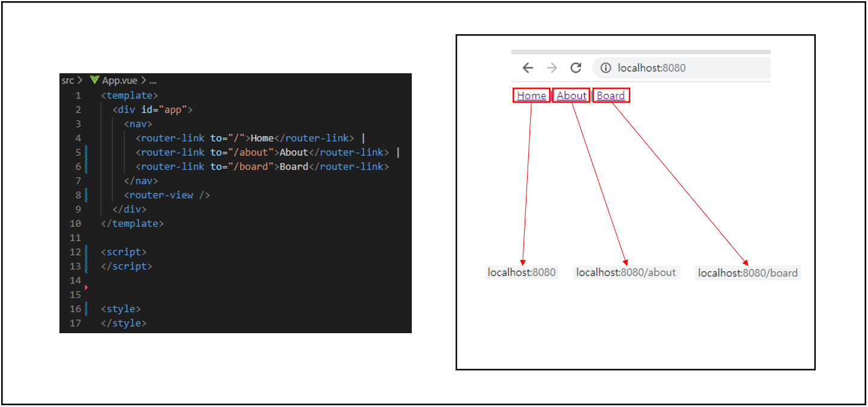Click the Vue icon beside App.vue
868x407 pixels.
94,80
